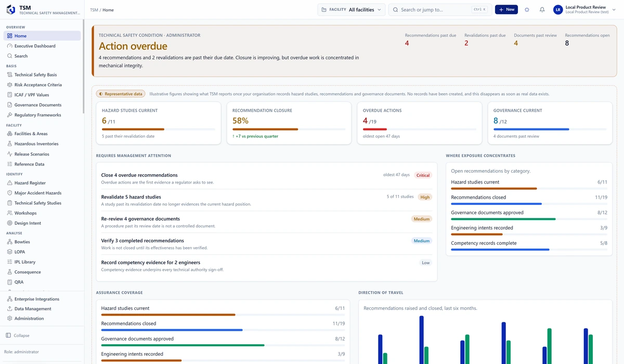This screenshot has height=364, width=624.
Task: Open Executive Dashboard menu item
Action: point(42,46)
